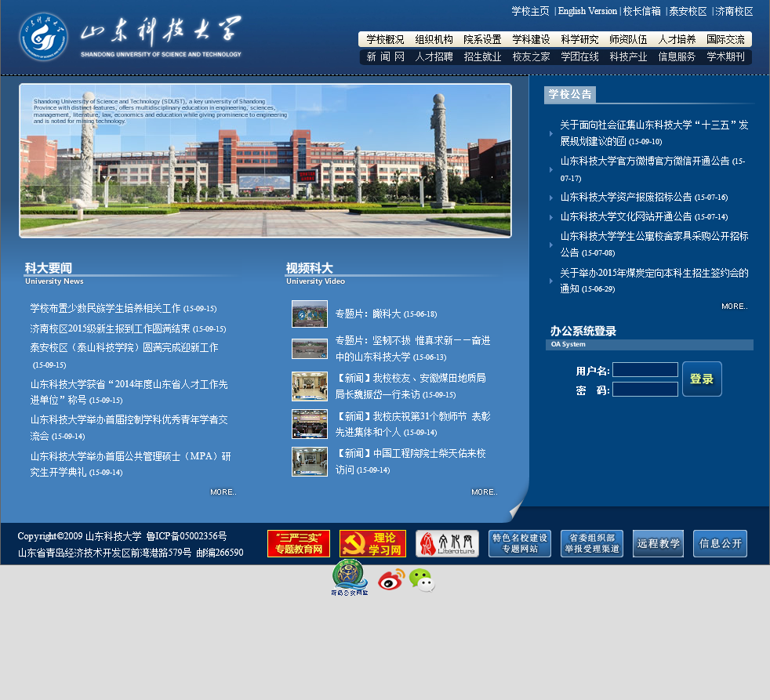
Task: Open the Sina Weibo icon
Action: tap(391, 579)
